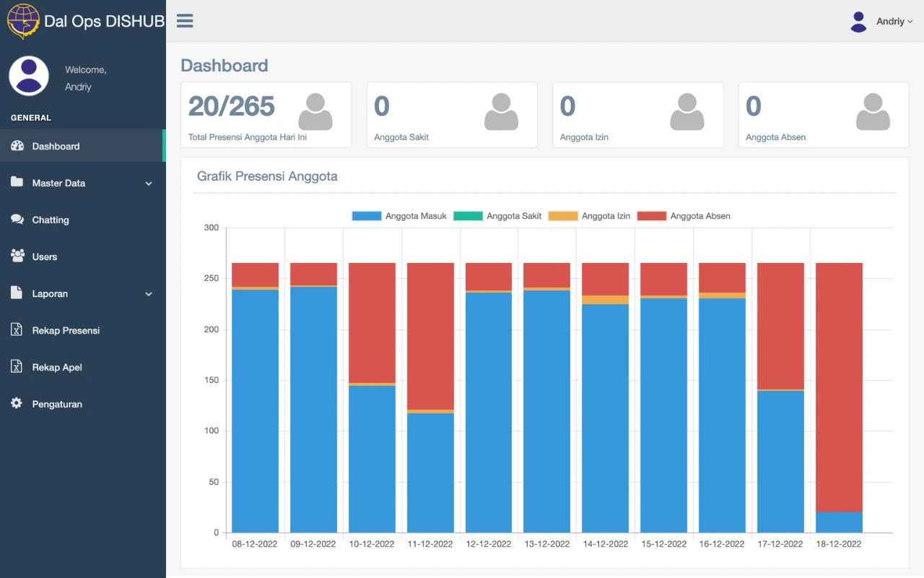Viewport: 924px width, 578px height.
Task: Expand the Laporan submenu chevron
Action: [x=149, y=294]
